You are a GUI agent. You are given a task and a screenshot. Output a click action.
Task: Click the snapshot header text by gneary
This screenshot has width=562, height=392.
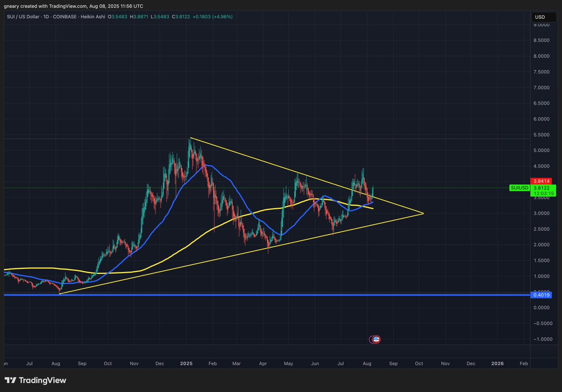click(74, 6)
